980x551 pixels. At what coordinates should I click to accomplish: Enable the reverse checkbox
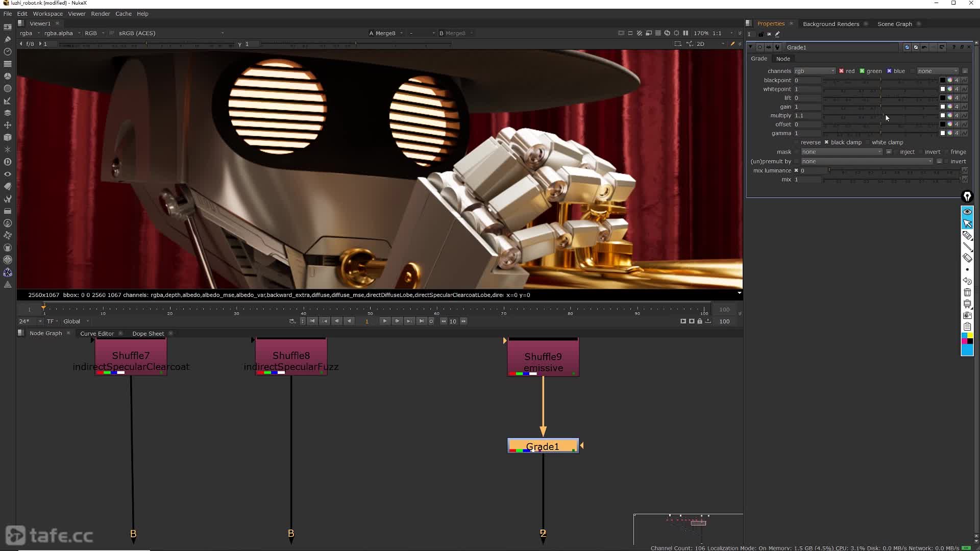pyautogui.click(x=797, y=142)
